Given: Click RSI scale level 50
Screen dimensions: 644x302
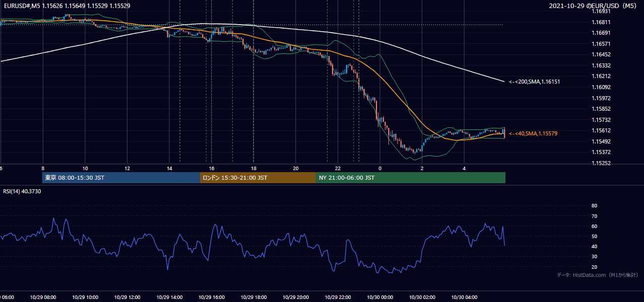Looking at the screenshot, I should 594,236.
